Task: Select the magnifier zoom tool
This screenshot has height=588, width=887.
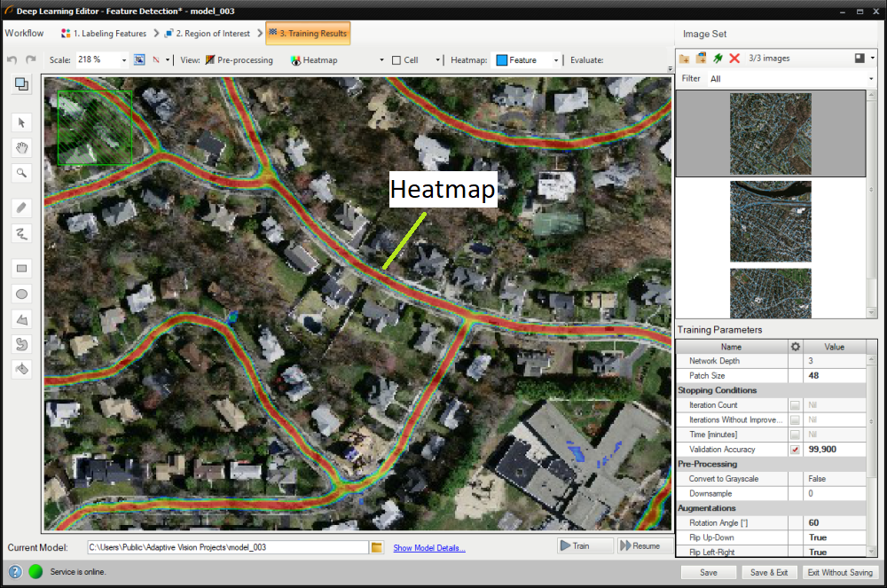Action: click(x=22, y=174)
